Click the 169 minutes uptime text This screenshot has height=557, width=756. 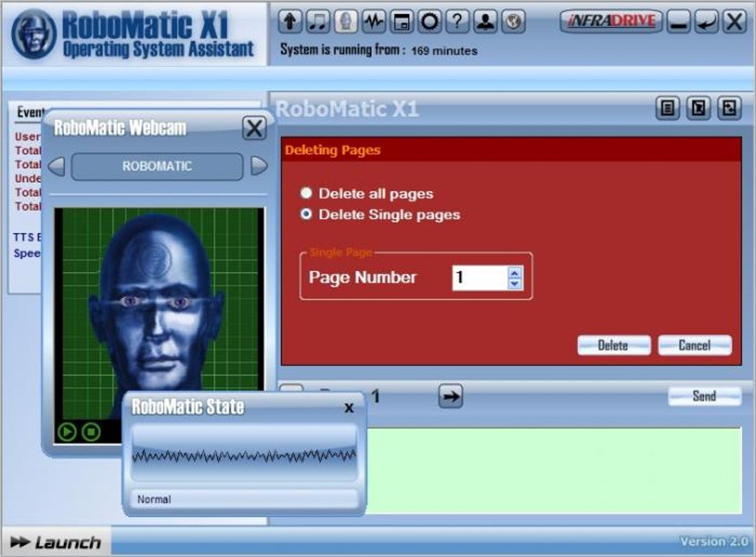click(444, 50)
